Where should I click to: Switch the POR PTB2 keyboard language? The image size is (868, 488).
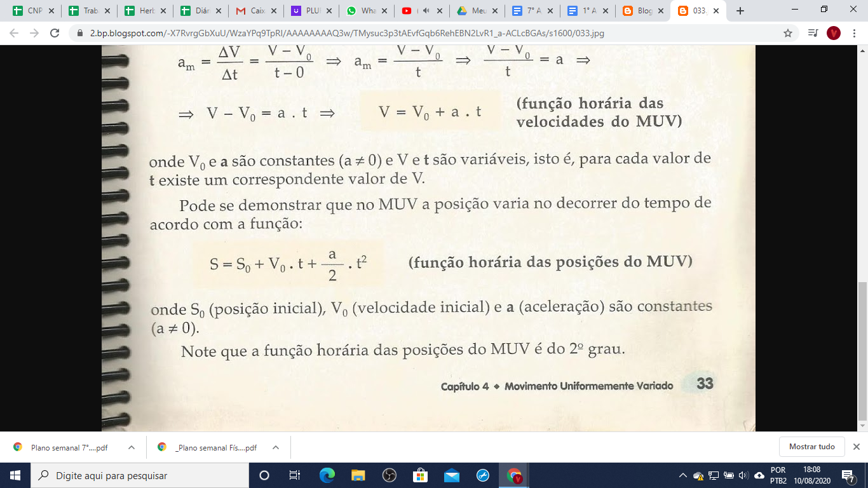(x=778, y=475)
